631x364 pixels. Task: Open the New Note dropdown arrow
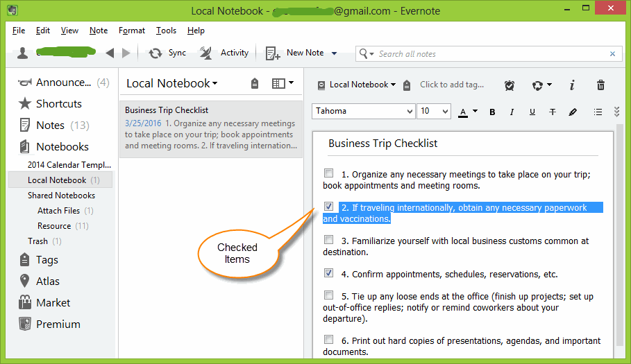pyautogui.click(x=334, y=53)
